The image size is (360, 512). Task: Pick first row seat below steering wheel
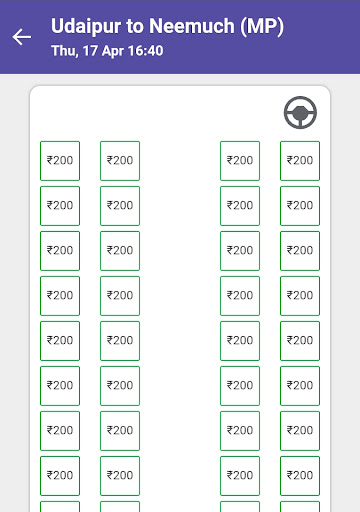tap(300, 161)
